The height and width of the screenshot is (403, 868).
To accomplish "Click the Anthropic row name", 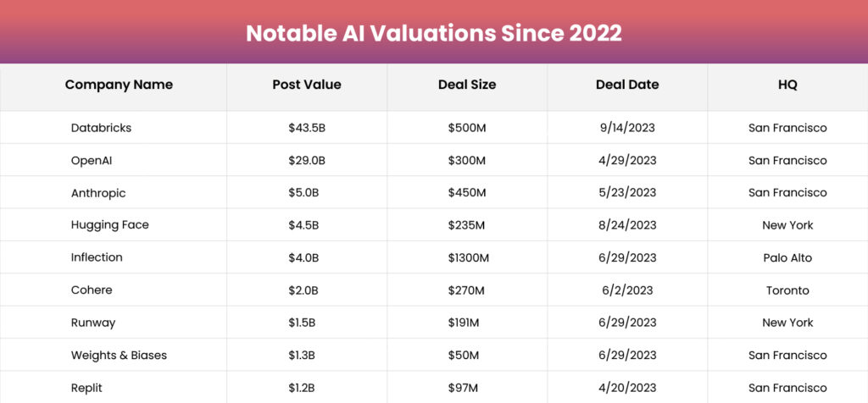I will pyautogui.click(x=98, y=193).
